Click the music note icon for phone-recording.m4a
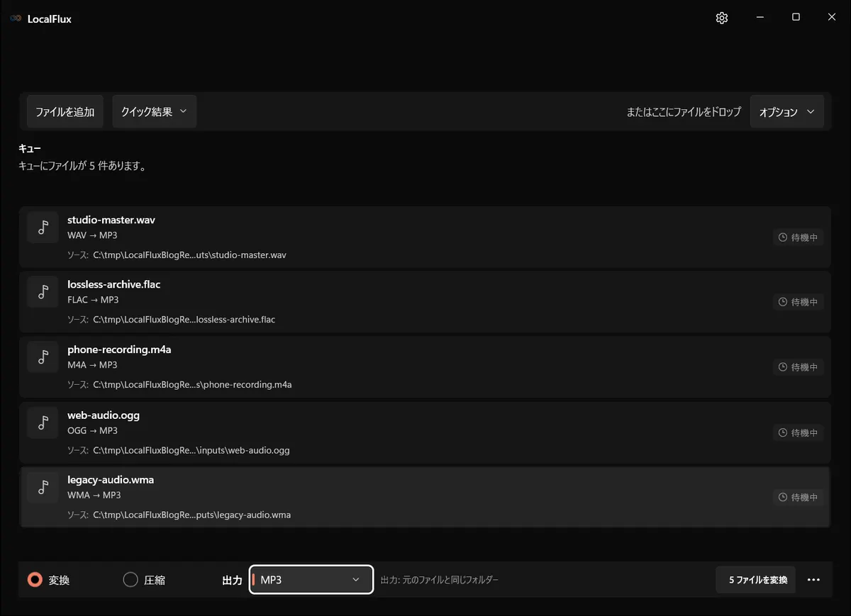The image size is (851, 616). coord(43,357)
